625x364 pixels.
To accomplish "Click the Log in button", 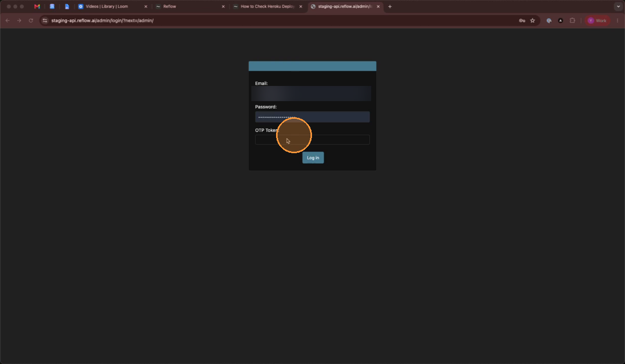I will 313,158.
